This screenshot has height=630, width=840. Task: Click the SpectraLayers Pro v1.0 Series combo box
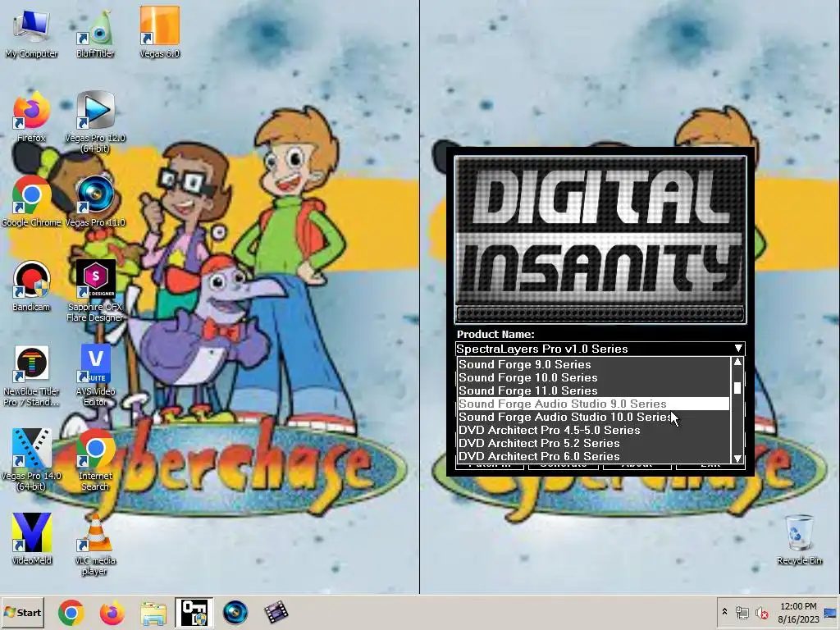(600, 349)
